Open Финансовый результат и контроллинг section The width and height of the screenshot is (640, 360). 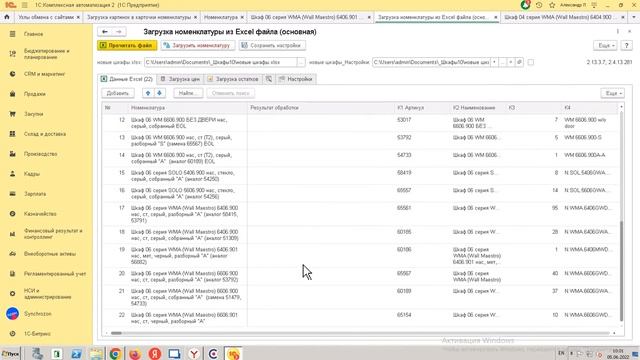click(x=53, y=234)
